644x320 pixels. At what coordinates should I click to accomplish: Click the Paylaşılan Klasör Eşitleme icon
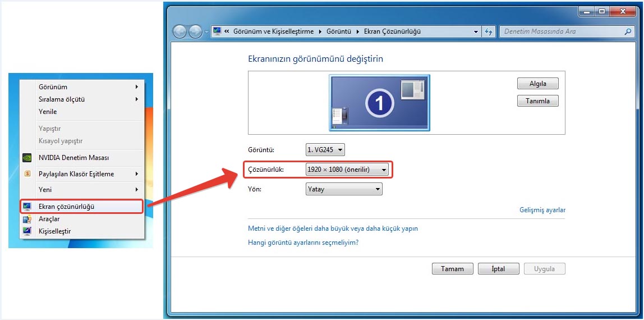27,174
